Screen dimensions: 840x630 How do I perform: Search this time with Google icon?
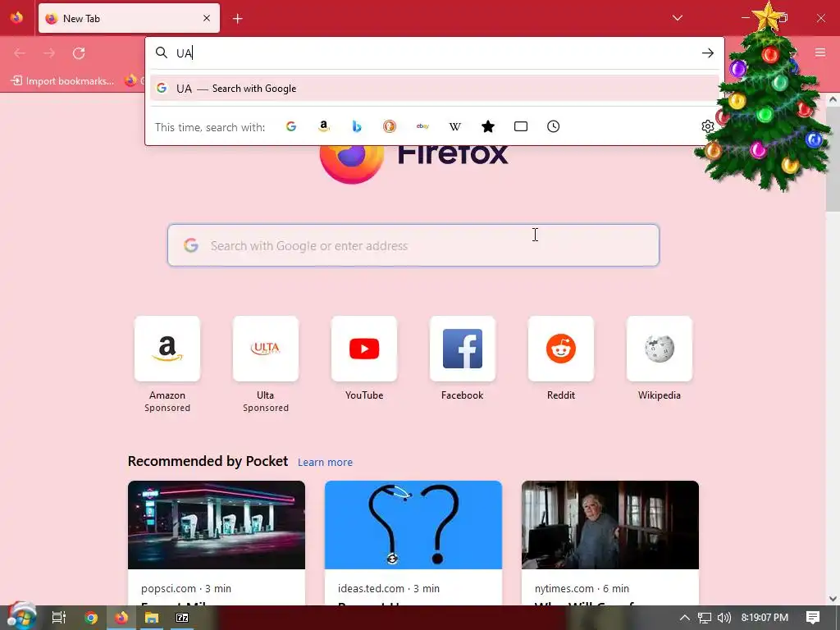coord(291,126)
